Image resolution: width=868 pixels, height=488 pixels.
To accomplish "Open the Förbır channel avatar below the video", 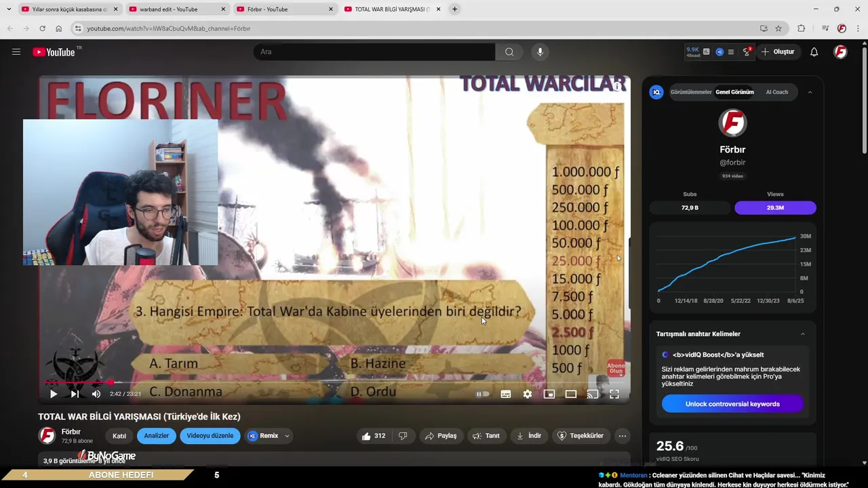I will 47,436.
